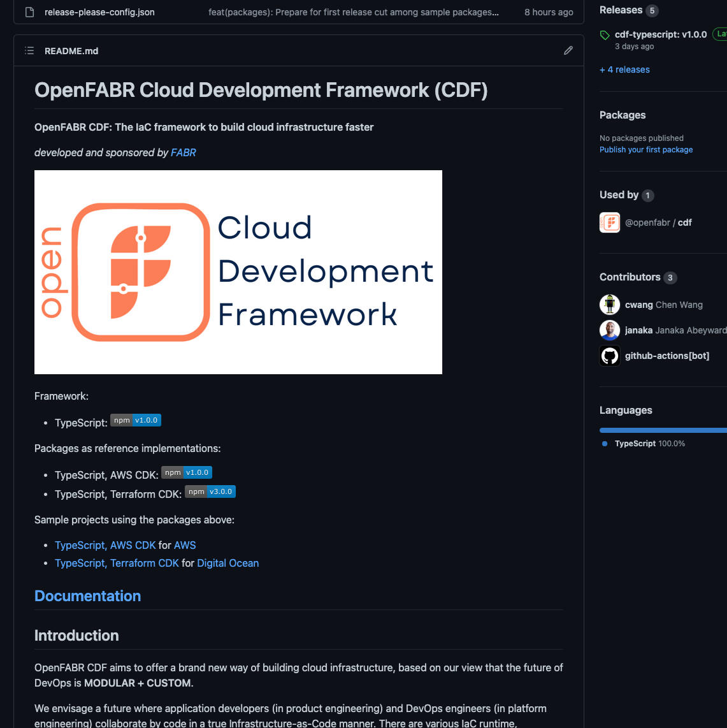Click the green release tag icon
This screenshot has height=728, width=727.
(x=605, y=35)
